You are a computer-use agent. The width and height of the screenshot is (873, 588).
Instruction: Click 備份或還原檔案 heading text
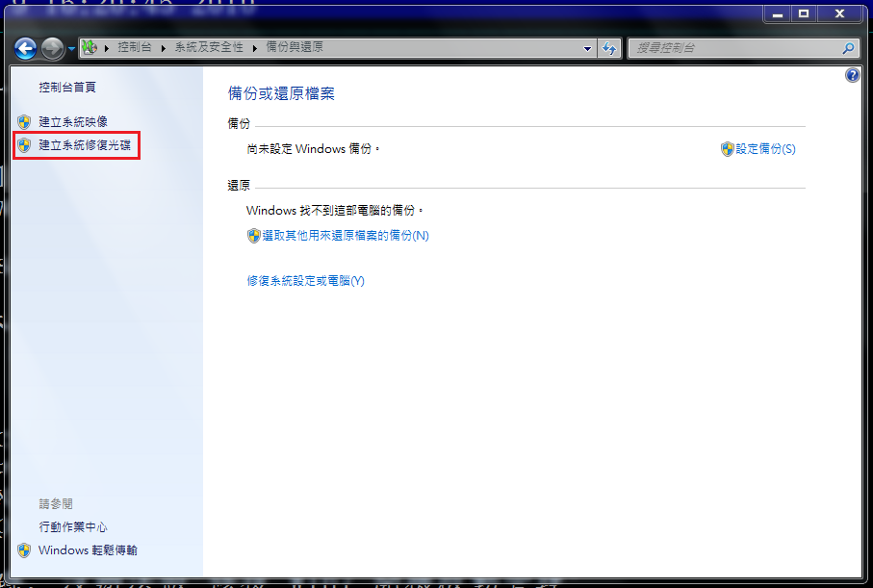tap(281, 93)
